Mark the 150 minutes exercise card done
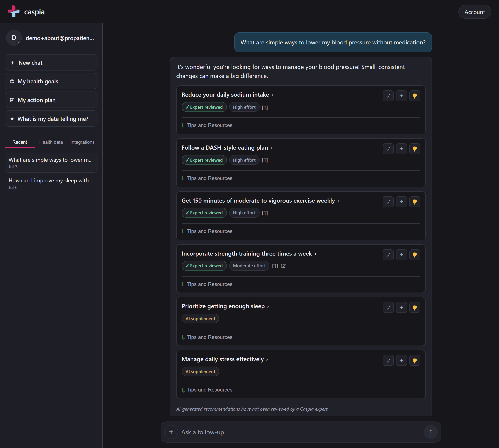 tap(388, 202)
